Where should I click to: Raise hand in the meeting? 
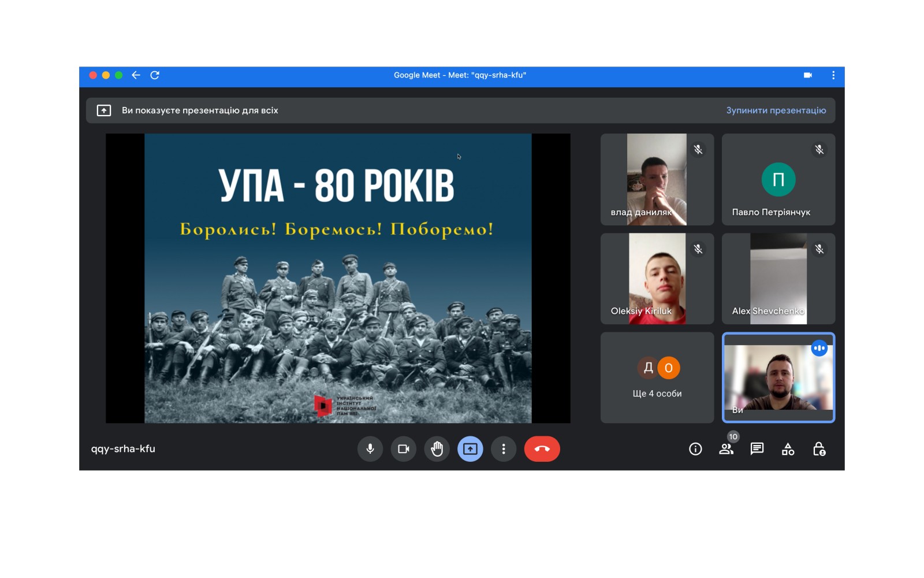coord(437,449)
